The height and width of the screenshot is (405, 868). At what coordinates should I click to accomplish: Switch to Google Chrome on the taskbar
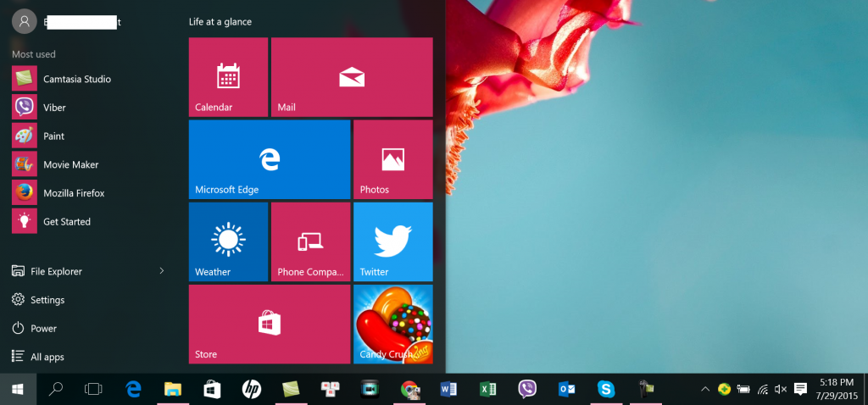tap(409, 390)
